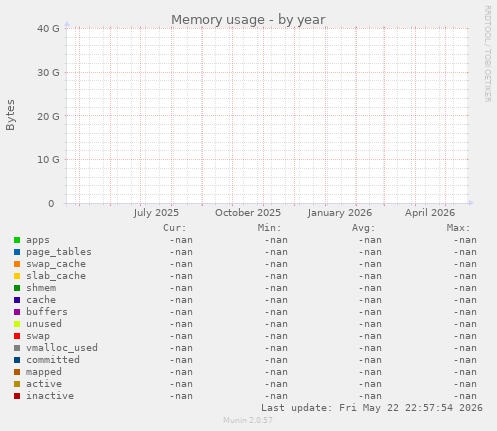Click the shmem Max value '-nan'
The image size is (497, 431).
[465, 288]
